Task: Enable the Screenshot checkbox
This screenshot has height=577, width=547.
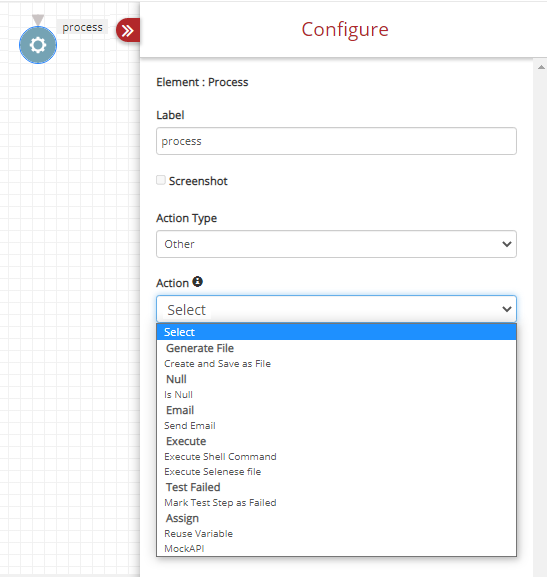Action: point(160,180)
